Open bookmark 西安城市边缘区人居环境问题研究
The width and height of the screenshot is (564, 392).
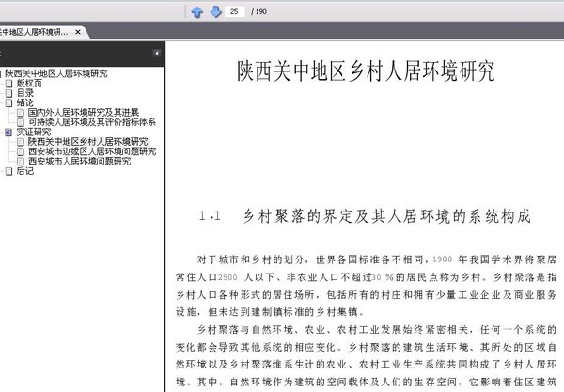pyautogui.click(x=92, y=151)
